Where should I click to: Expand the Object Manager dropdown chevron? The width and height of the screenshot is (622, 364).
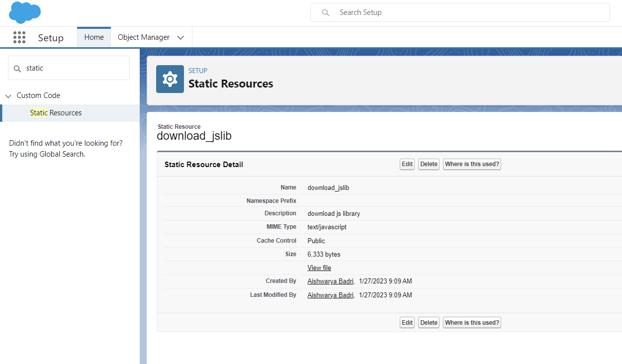[x=180, y=37]
